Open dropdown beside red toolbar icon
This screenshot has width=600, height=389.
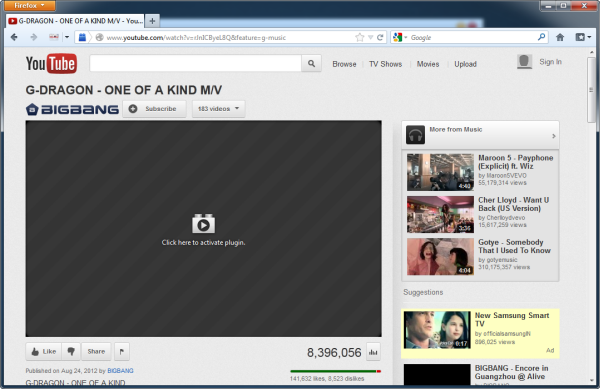pos(67,37)
